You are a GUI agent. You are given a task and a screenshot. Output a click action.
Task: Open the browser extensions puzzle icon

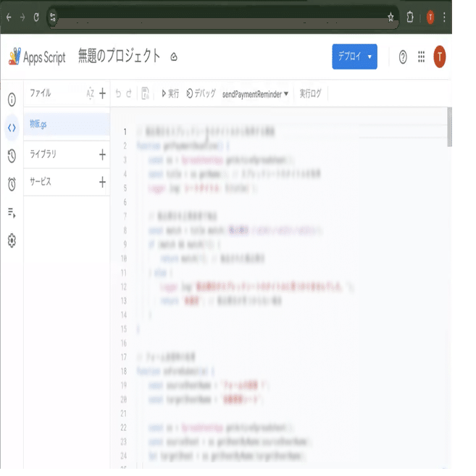coord(410,17)
